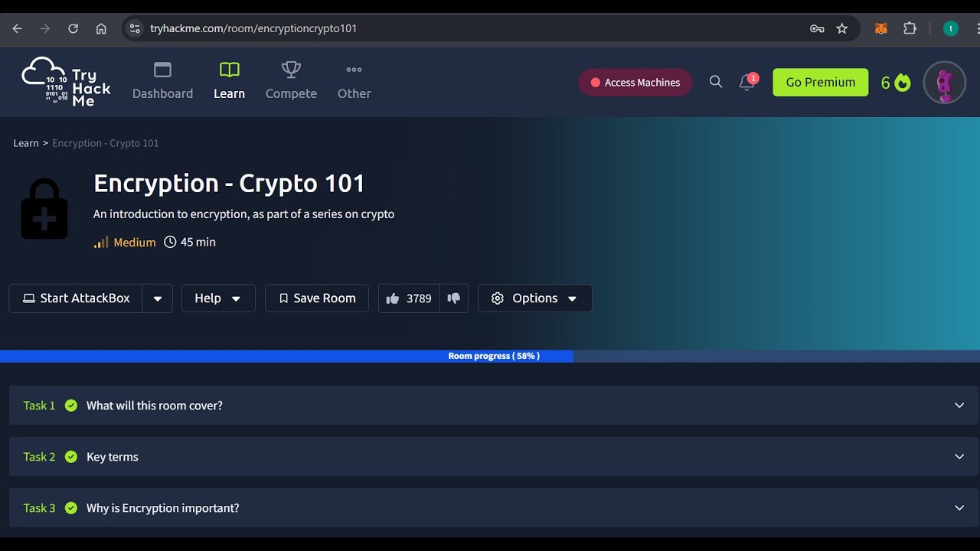The image size is (980, 551).
Task: Click the Learn breadcrumb link
Action: point(25,143)
